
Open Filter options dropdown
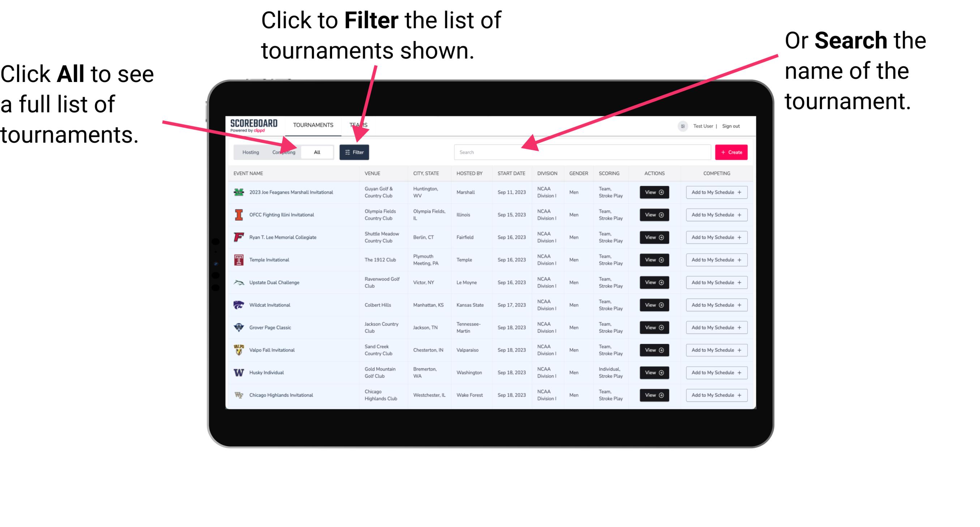click(x=354, y=152)
